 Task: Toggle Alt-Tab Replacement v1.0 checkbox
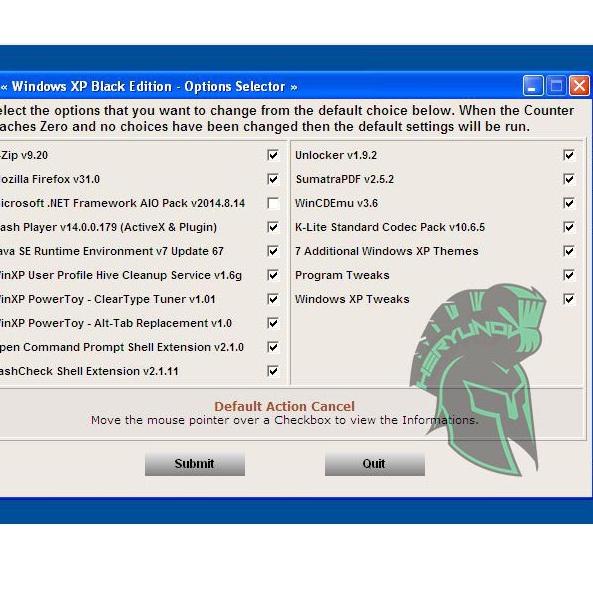coord(273,323)
